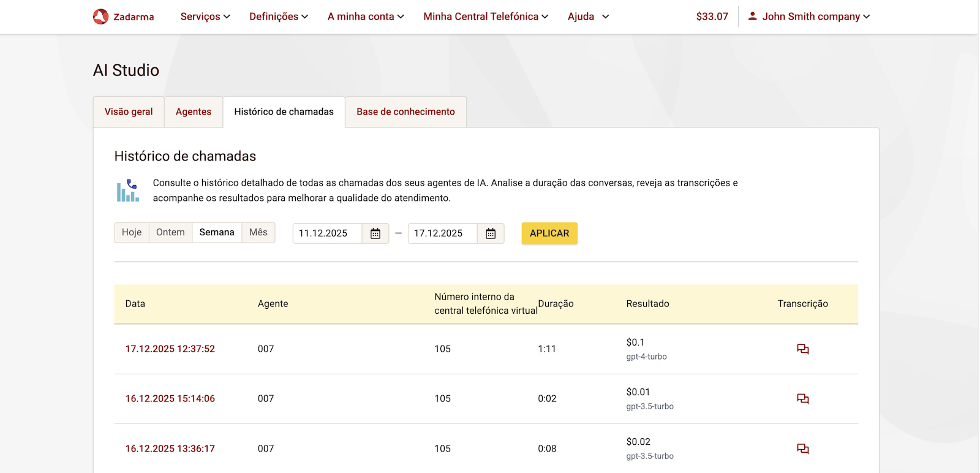Select the Hoje period filter

pos(132,233)
